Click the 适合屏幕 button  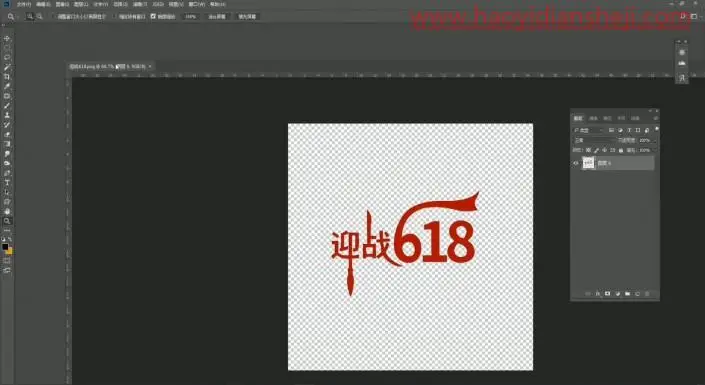coord(217,16)
